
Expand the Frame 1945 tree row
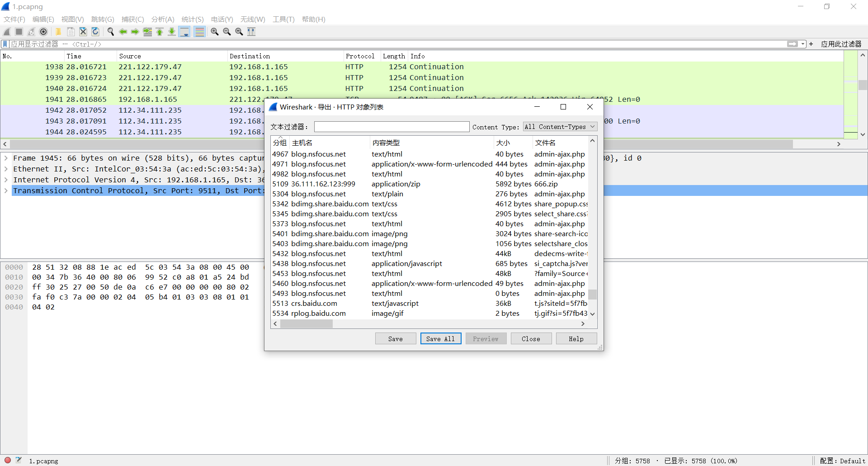click(6, 158)
